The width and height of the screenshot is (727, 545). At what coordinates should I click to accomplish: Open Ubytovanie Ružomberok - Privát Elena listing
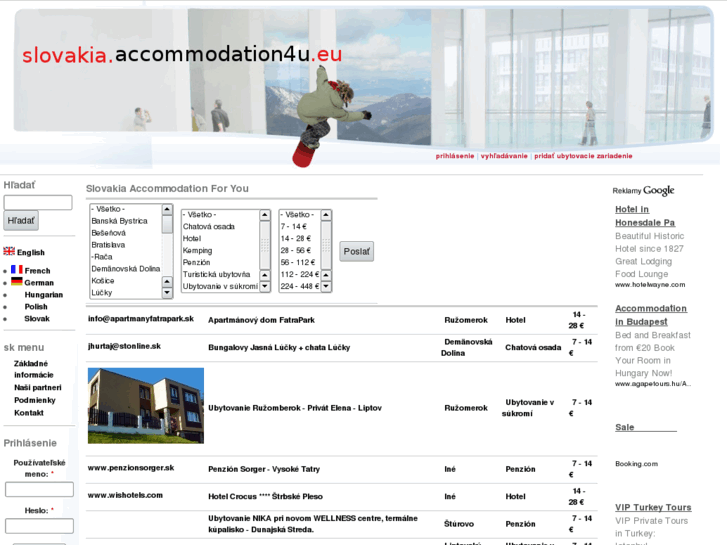point(295,408)
